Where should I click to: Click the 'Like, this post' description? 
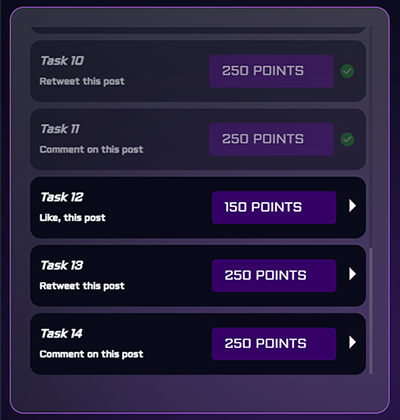coord(72,218)
